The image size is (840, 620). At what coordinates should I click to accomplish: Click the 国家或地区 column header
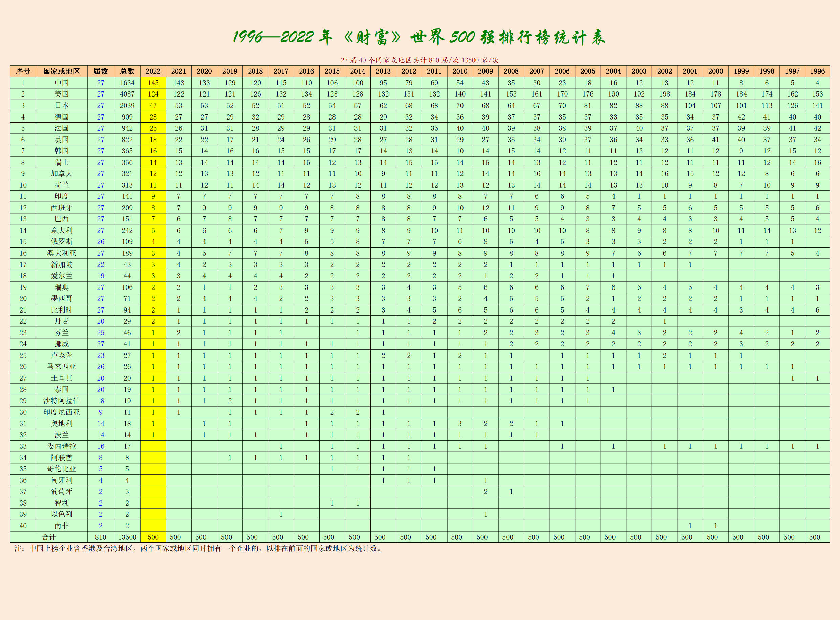62,71
